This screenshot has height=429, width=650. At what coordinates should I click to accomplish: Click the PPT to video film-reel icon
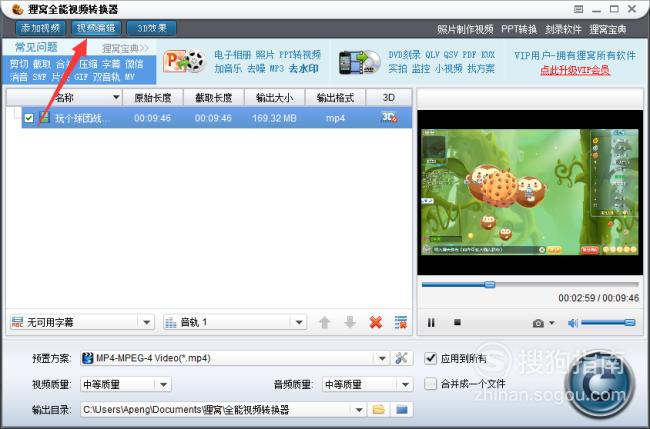coord(184,62)
